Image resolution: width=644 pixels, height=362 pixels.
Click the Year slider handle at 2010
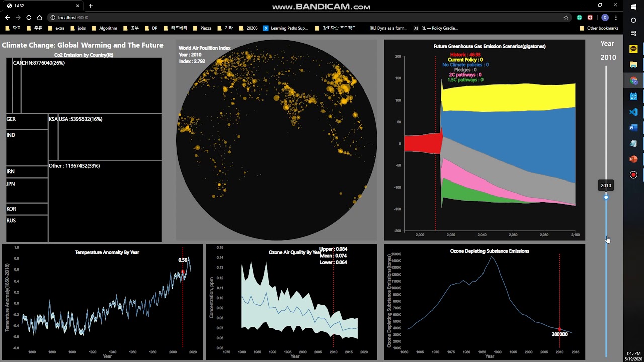606,197
